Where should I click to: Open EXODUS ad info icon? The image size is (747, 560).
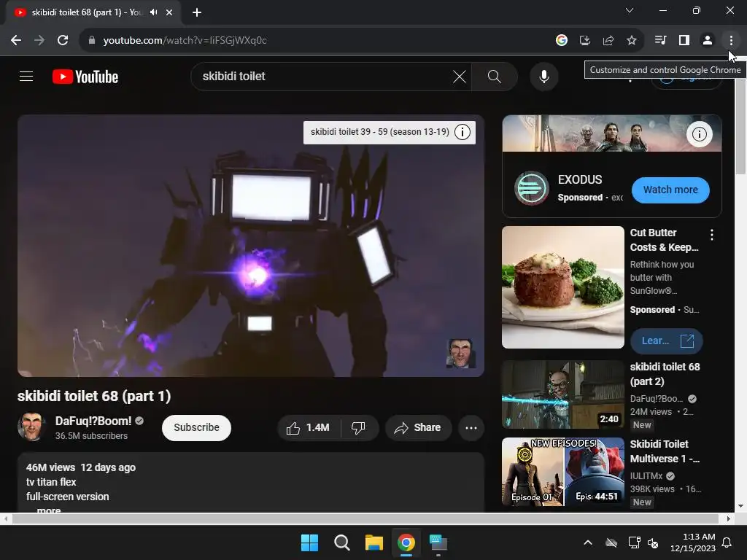[699, 134]
